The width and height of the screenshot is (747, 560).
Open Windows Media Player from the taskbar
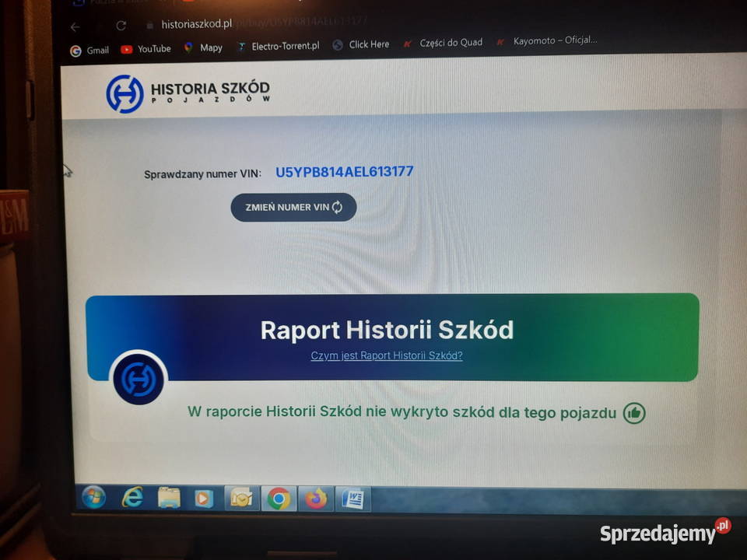tap(203, 499)
